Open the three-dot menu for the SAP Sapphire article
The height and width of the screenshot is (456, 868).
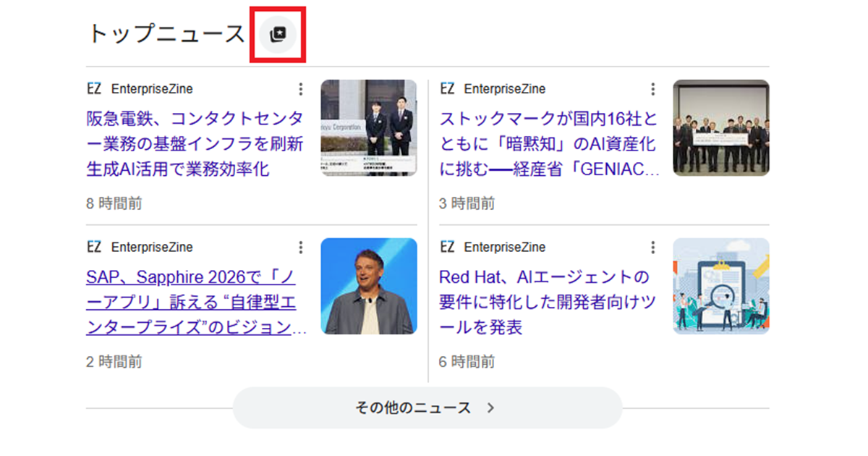301,248
